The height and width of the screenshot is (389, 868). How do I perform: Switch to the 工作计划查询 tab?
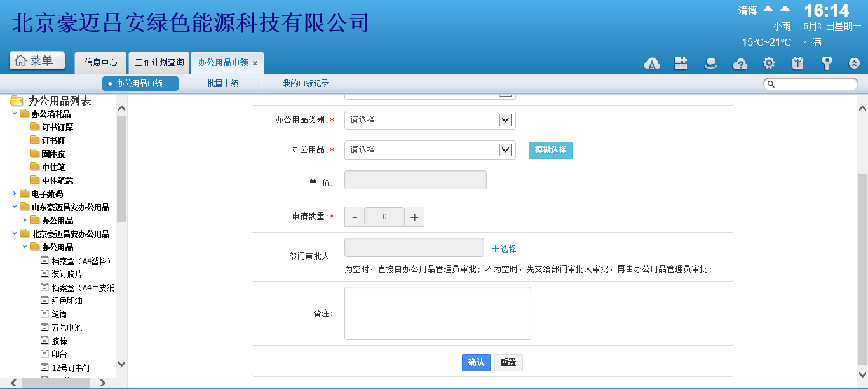pyautogui.click(x=159, y=63)
